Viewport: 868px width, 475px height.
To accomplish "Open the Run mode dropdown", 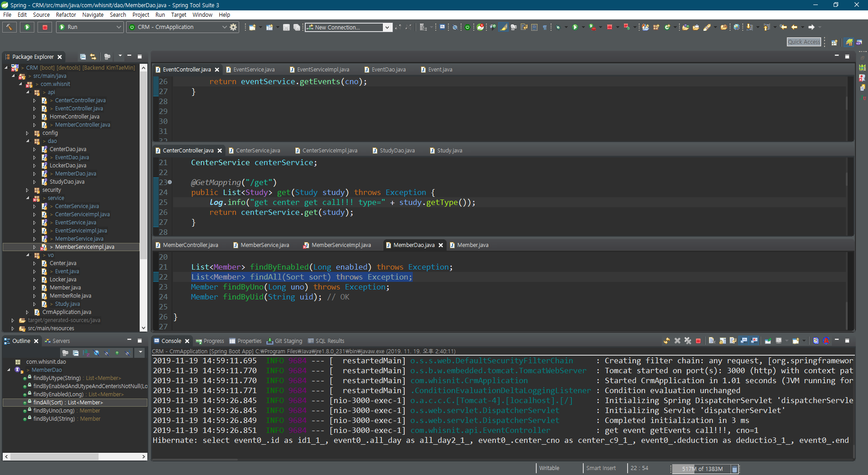I will point(119,27).
